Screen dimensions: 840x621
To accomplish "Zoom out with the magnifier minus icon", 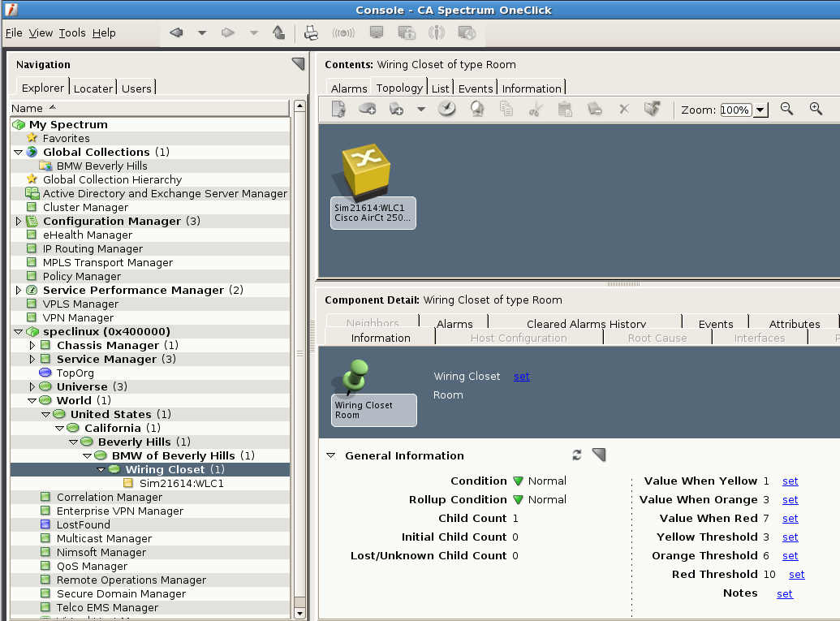I will point(786,109).
